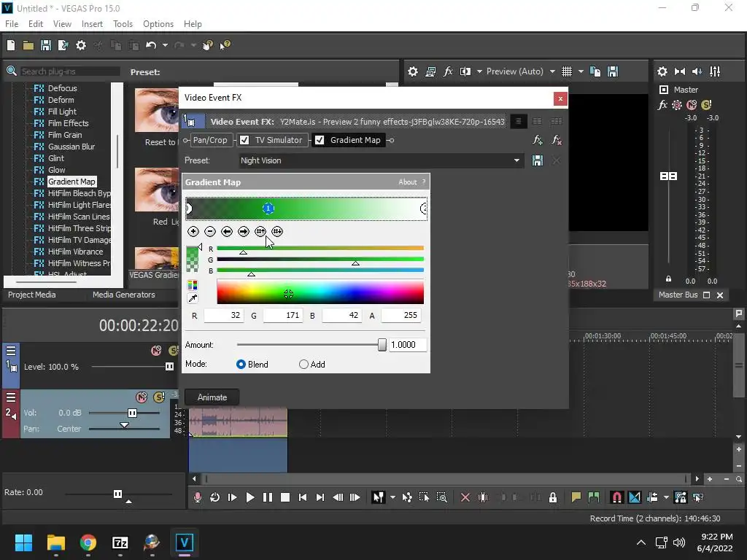Adjust the Amount slider handle

point(382,345)
